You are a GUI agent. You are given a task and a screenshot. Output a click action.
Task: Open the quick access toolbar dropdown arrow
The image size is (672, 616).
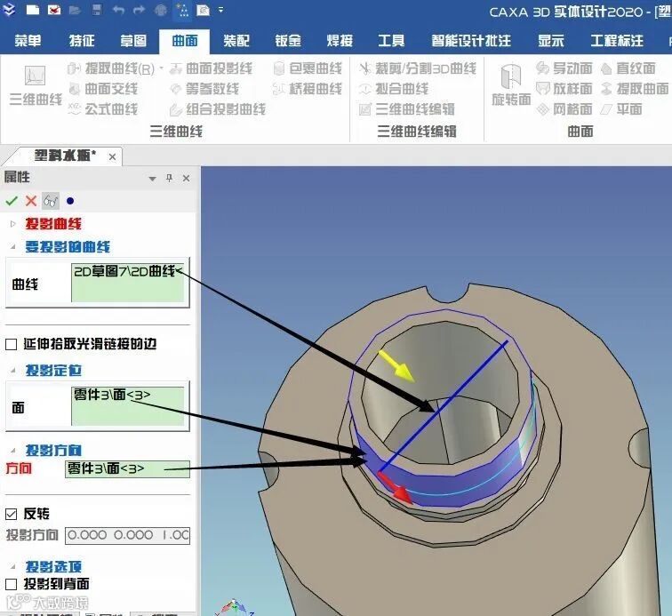220,10
